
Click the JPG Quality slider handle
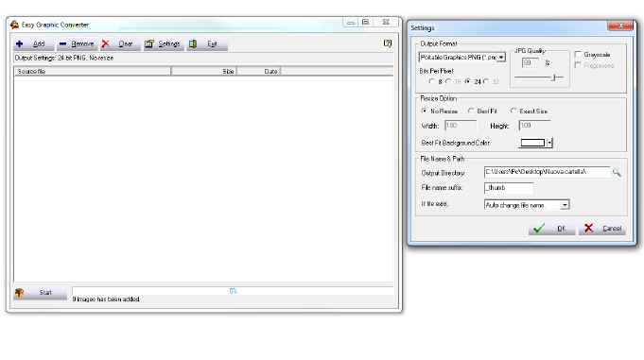pyautogui.click(x=554, y=77)
